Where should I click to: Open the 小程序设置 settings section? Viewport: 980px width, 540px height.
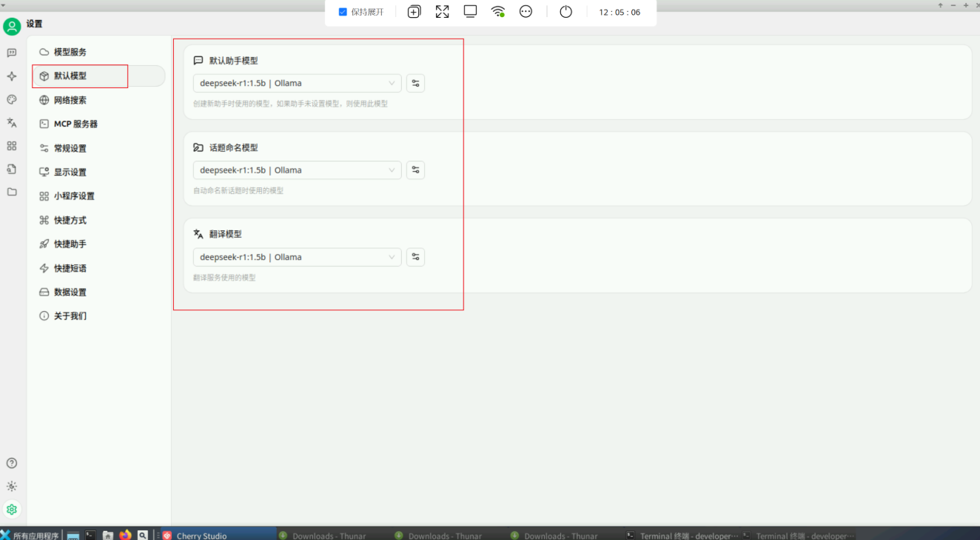tap(98, 196)
